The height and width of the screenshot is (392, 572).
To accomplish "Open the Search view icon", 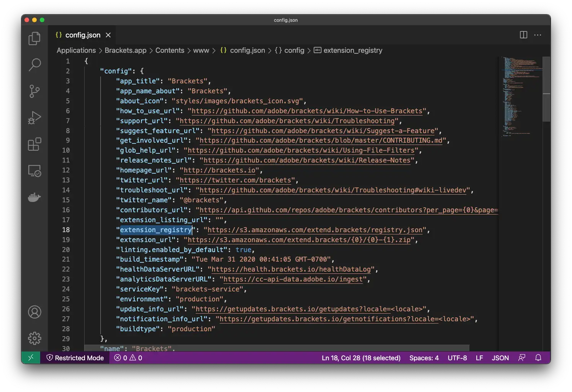I will coord(34,65).
